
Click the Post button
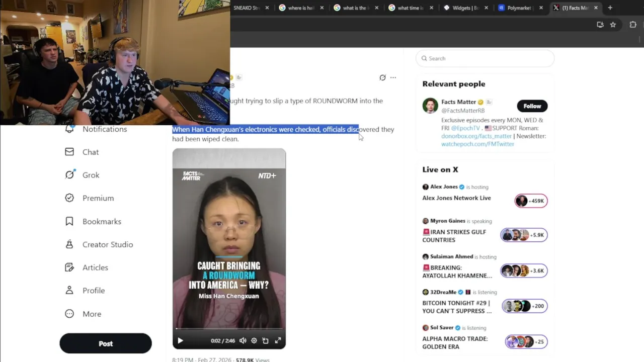106,343
